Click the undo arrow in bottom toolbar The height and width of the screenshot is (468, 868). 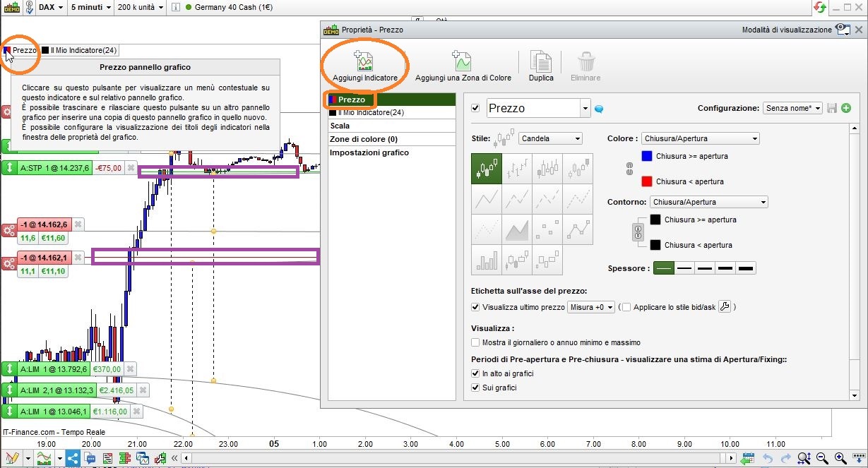768,459
